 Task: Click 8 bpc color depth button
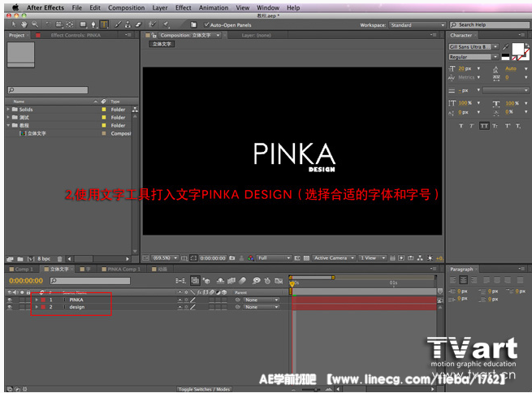(44, 259)
